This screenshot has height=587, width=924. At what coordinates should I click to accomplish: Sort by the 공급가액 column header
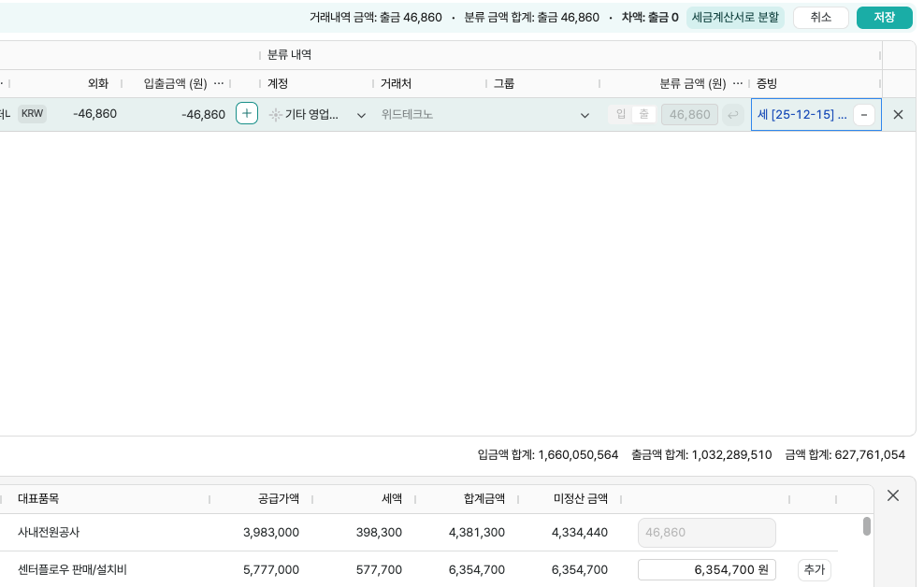point(278,499)
